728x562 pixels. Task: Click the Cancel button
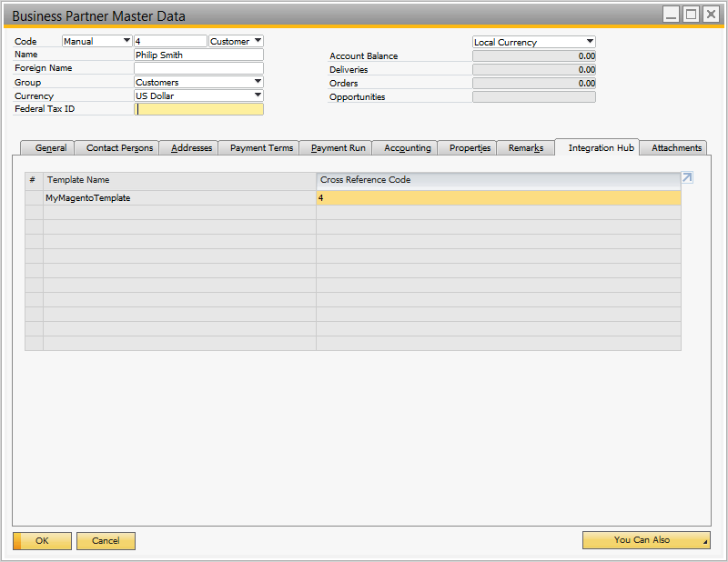[x=106, y=540]
